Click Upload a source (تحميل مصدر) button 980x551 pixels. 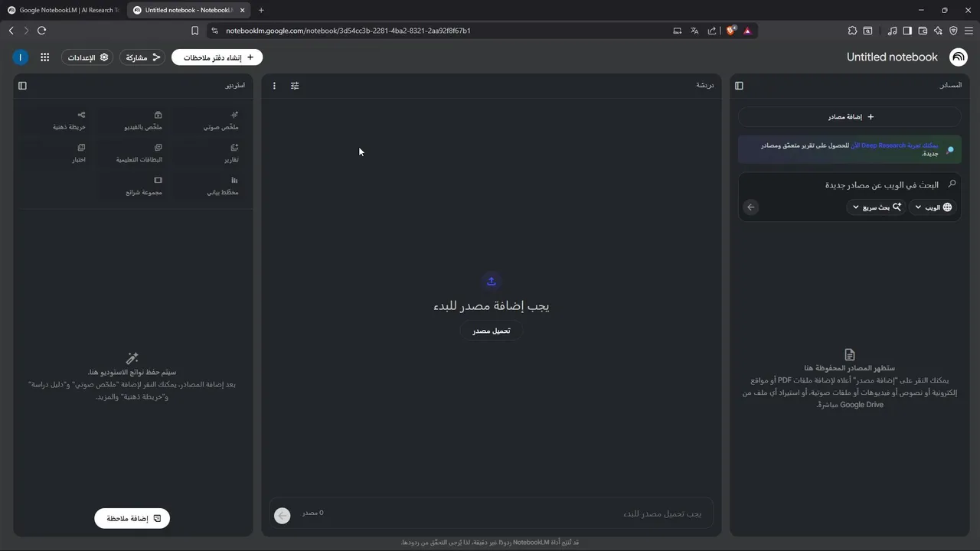click(492, 331)
